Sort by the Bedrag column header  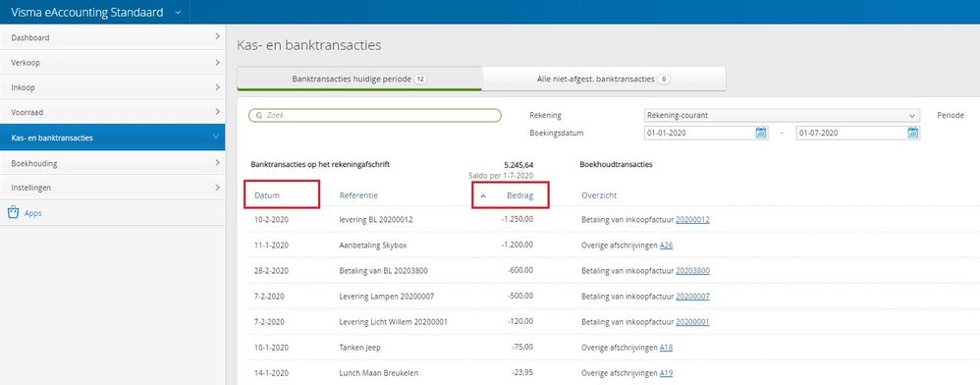click(x=520, y=195)
